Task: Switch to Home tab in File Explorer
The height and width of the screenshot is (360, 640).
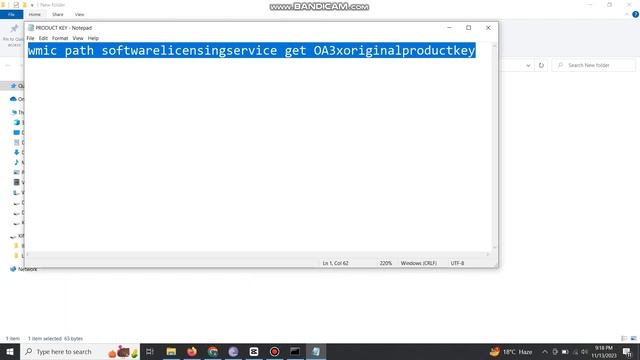Action: click(x=35, y=14)
